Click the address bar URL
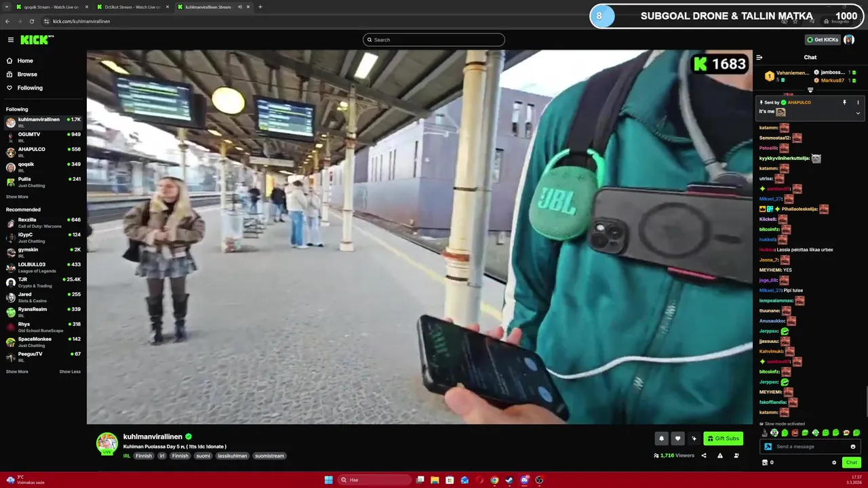868x488 pixels. (x=81, y=21)
